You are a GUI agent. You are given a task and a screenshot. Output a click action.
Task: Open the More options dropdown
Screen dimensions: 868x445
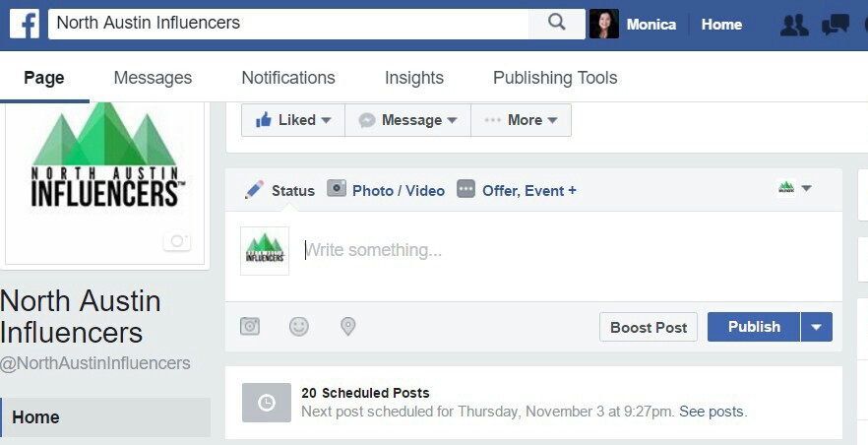(x=521, y=120)
